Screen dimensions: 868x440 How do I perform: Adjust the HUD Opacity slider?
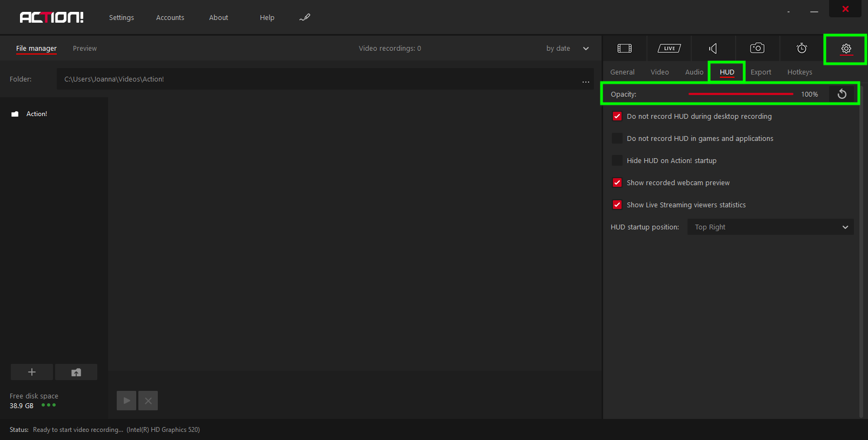pyautogui.click(x=741, y=94)
